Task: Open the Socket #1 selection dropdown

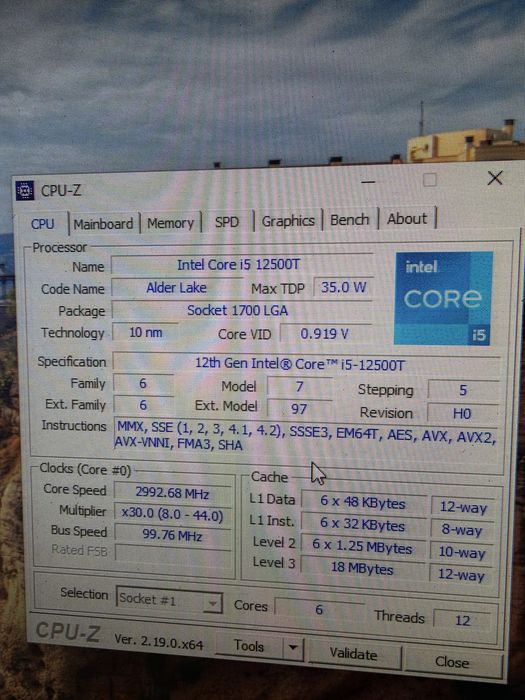Action: (169, 600)
